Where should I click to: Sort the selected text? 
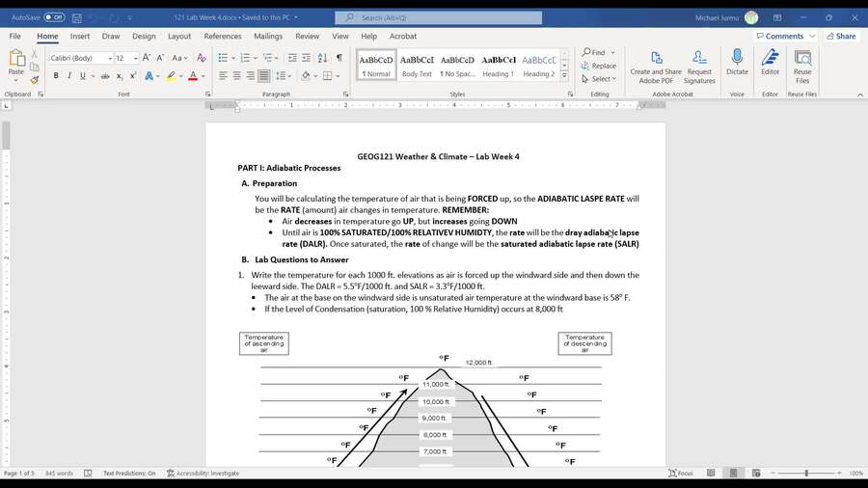pos(323,58)
